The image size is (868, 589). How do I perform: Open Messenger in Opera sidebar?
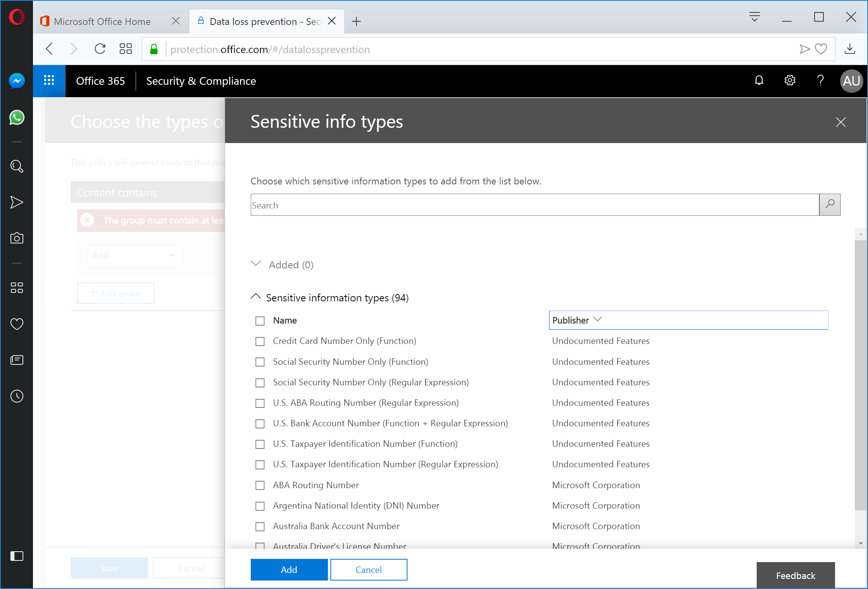[x=16, y=81]
